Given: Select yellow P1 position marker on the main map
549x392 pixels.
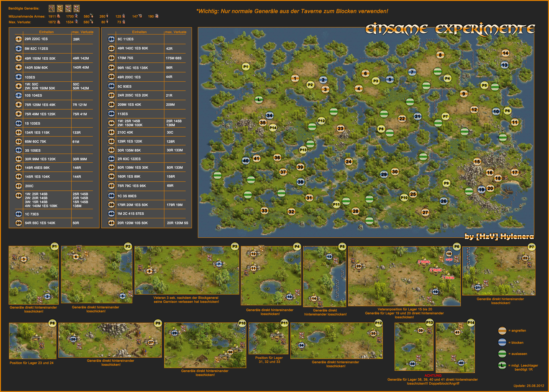Looking at the screenshot, I should (246, 67).
